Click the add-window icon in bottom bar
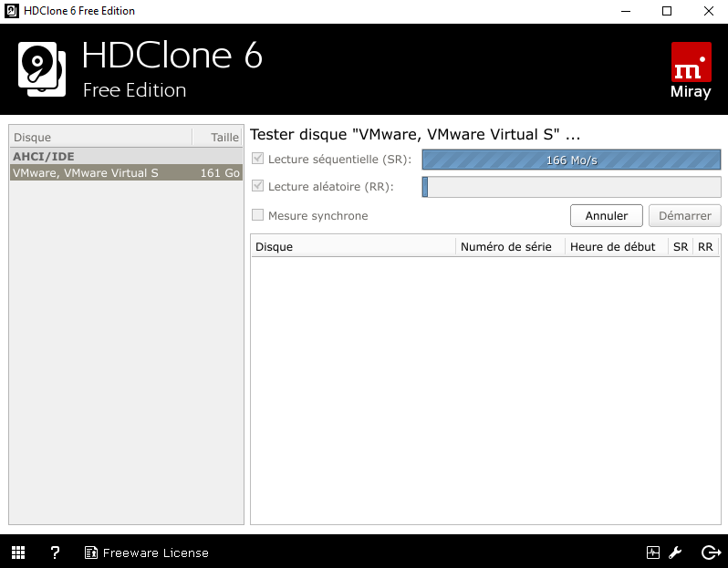 click(x=652, y=553)
